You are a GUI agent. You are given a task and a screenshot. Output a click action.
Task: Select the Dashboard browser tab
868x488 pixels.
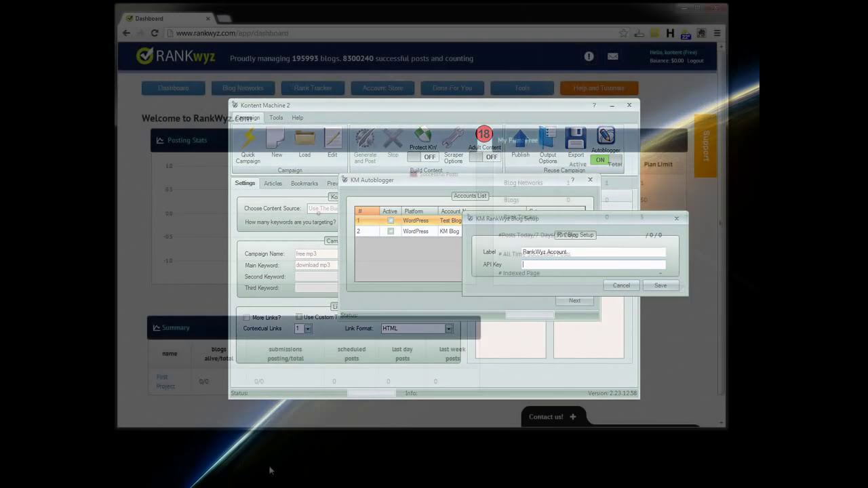point(165,18)
